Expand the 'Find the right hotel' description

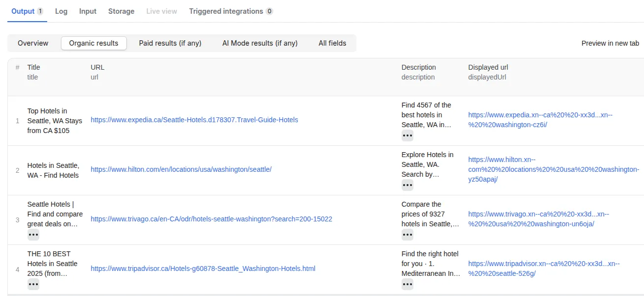408,284
